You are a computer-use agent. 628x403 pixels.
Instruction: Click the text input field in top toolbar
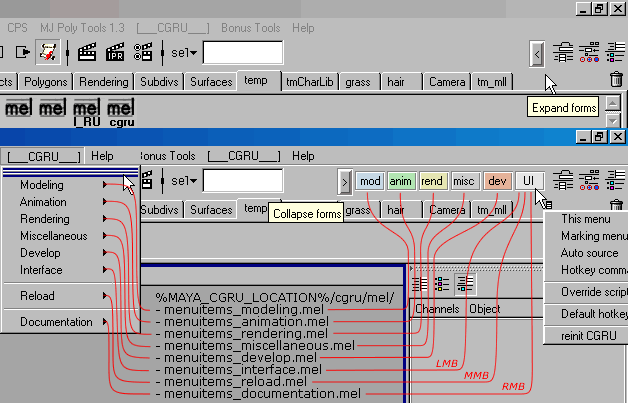tap(242, 52)
